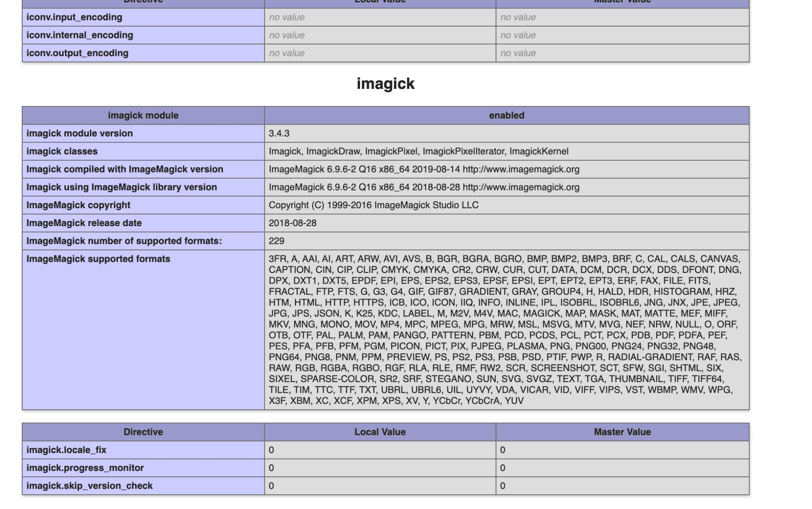Click the imagick.progress_monitor directive
The image size is (812, 509).
click(85, 467)
